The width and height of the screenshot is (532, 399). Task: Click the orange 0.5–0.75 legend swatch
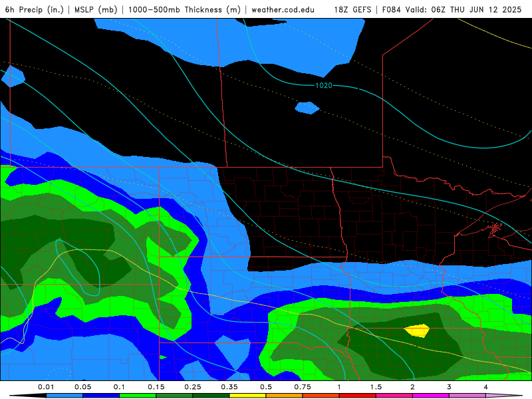point(285,396)
